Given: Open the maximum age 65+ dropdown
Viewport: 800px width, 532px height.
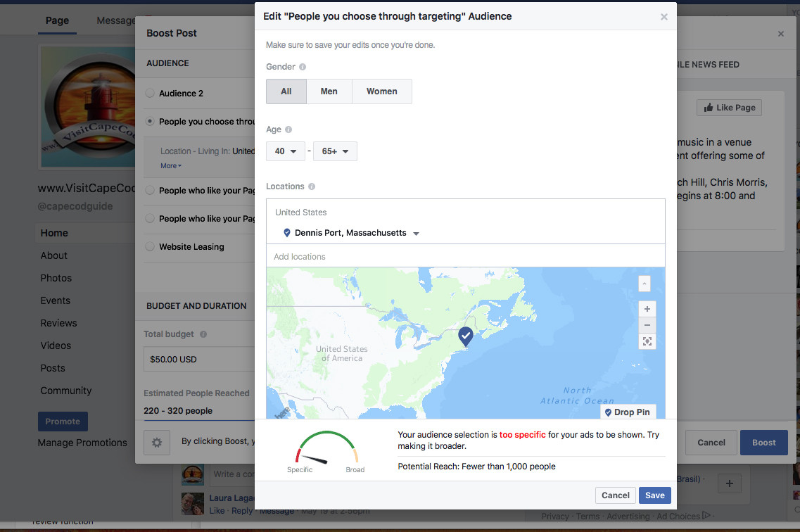Looking at the screenshot, I should point(335,151).
